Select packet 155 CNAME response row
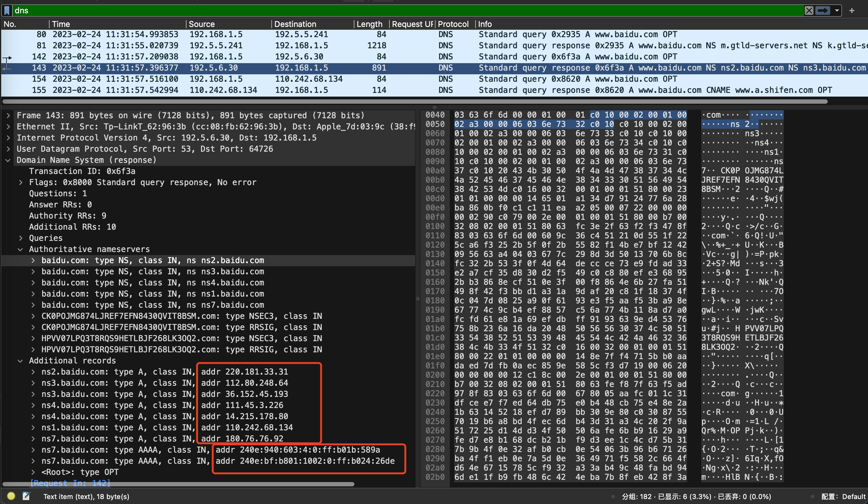 (x=434, y=90)
